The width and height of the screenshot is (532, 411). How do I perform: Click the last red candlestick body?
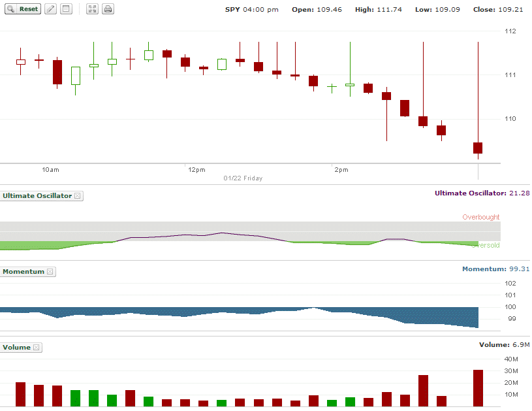coord(478,148)
